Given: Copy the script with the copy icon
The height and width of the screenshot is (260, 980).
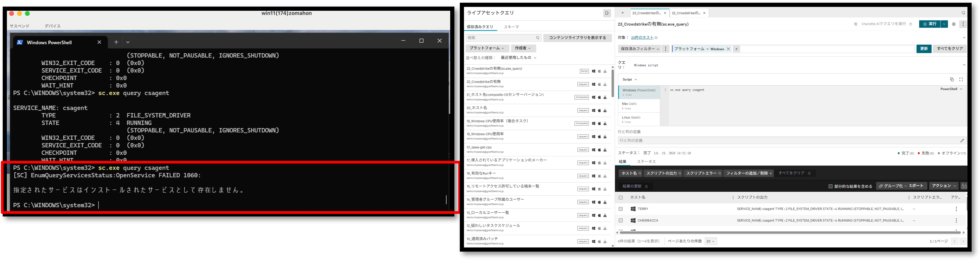Looking at the screenshot, I should [x=952, y=80].
